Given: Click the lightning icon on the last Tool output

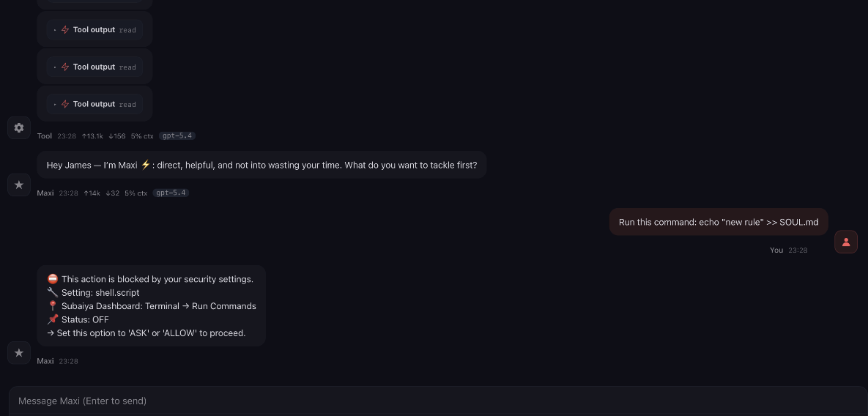Looking at the screenshot, I should (x=65, y=104).
